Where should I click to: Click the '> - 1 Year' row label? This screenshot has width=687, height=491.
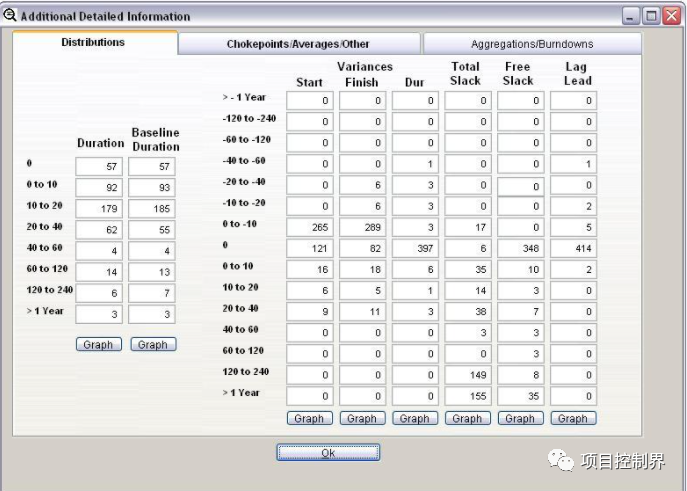click(244, 97)
